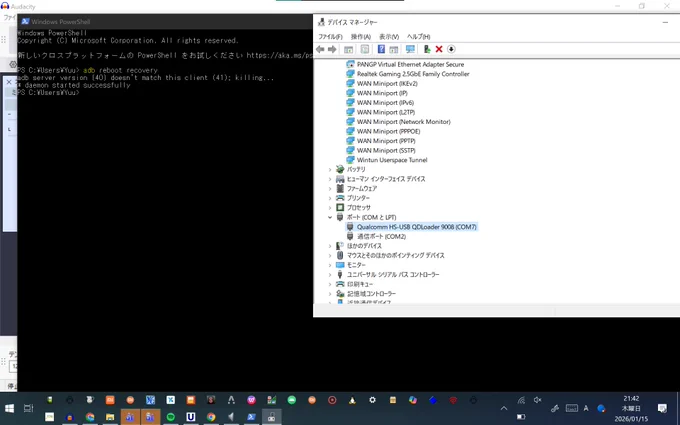680x425 pixels.
Task: Toggle the action pane toolbar icon
Action: pyautogui.click(x=394, y=49)
